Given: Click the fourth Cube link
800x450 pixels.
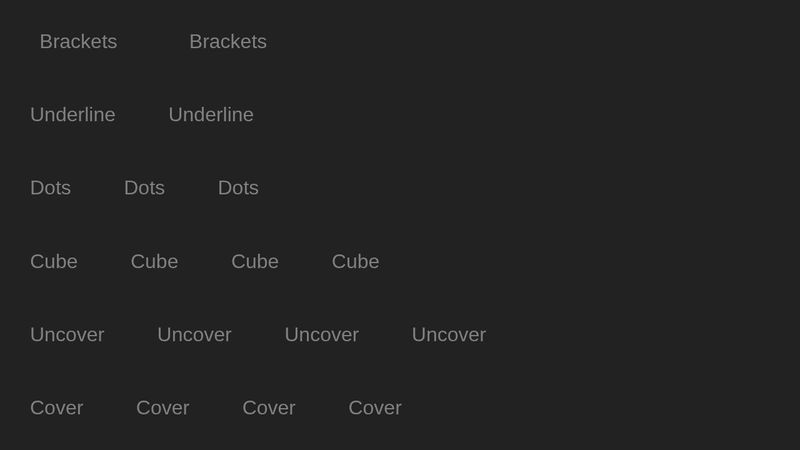Looking at the screenshot, I should [355, 262].
